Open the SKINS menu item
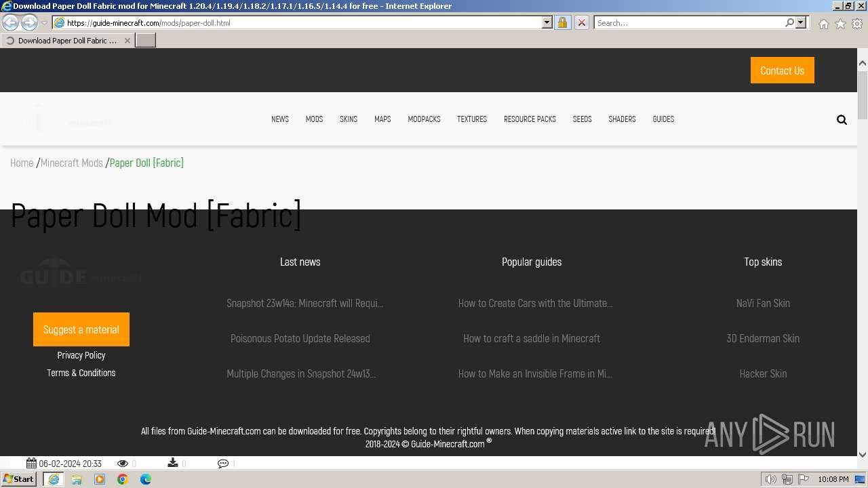 [349, 119]
